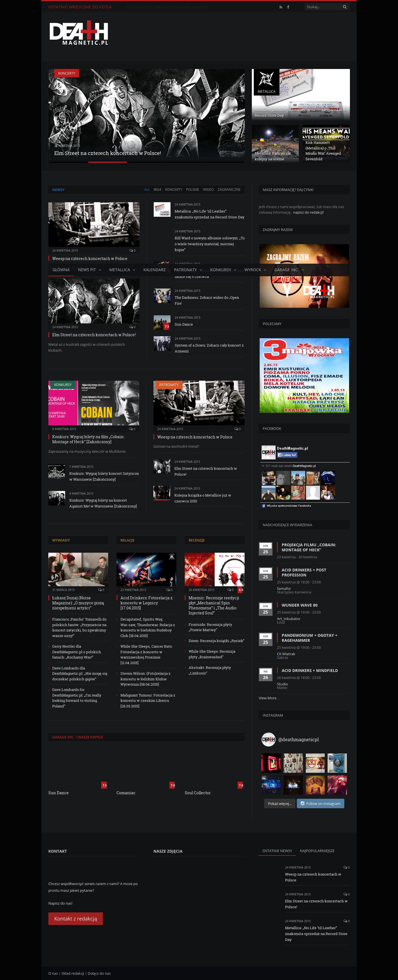Click the DeathMagnetic Instagram avatar icon
Image resolution: width=398 pixels, height=980 pixels.
point(268,740)
